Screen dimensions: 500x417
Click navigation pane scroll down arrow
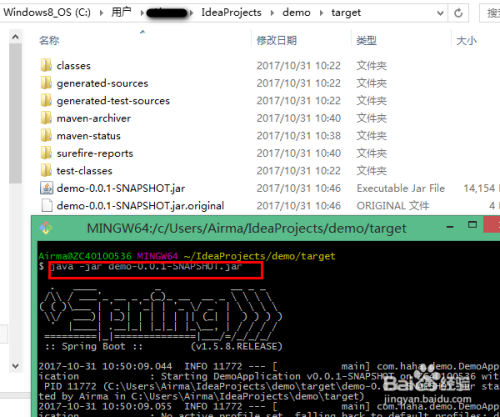click(15, 366)
